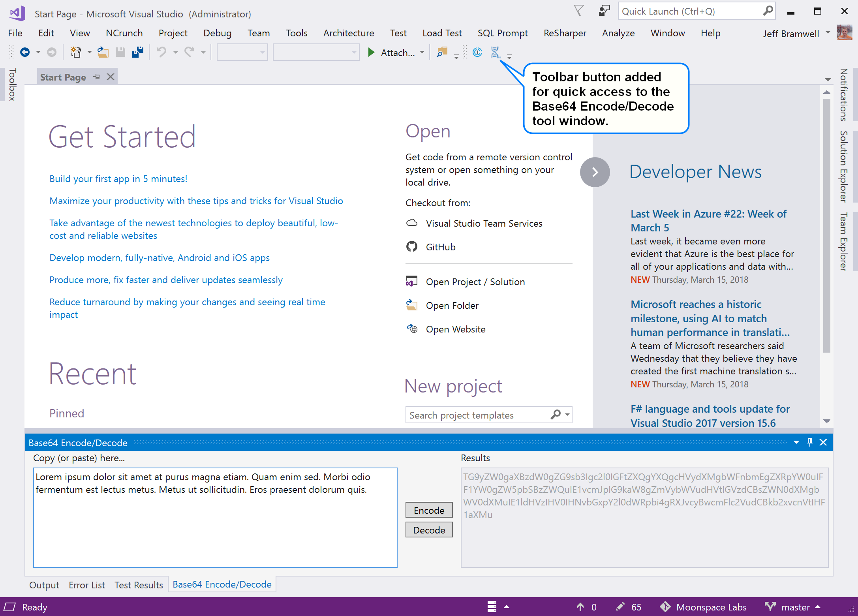Open the Architecture menu
Viewport: 858px width, 616px height.
(349, 33)
